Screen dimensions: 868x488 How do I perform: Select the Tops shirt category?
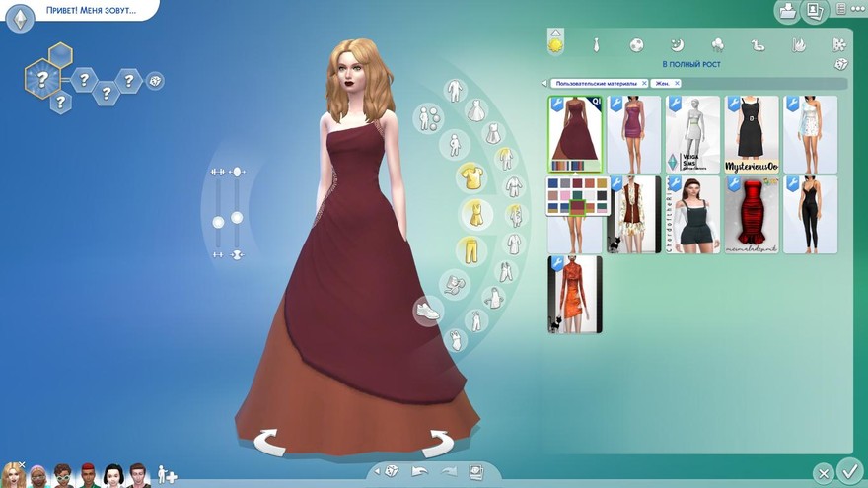coord(472,177)
